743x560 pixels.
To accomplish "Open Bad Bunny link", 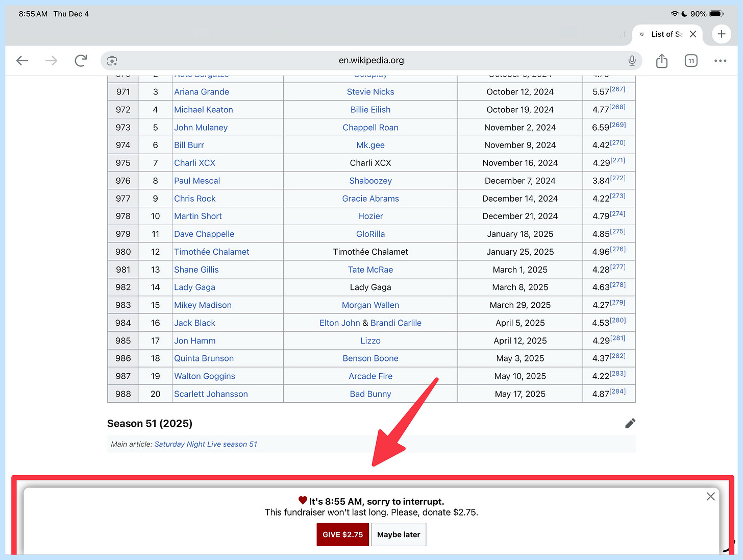I will pyautogui.click(x=370, y=394).
